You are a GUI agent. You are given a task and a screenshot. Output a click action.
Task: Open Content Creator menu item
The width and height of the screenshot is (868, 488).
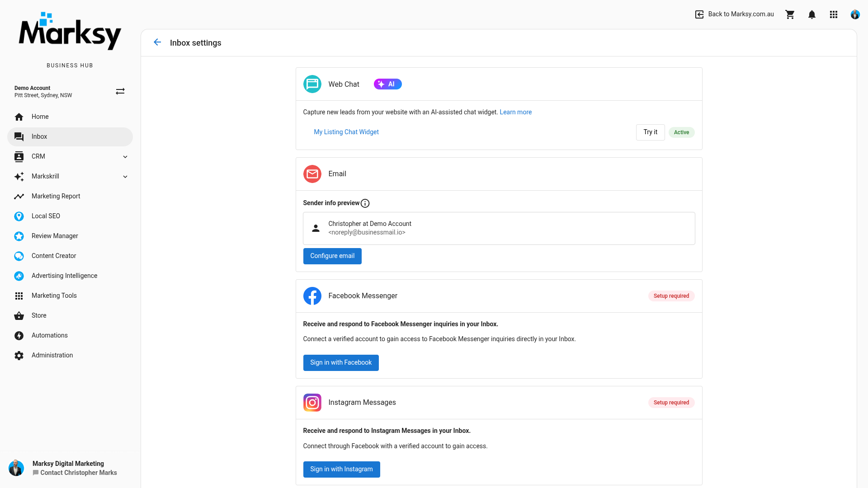coord(70,256)
